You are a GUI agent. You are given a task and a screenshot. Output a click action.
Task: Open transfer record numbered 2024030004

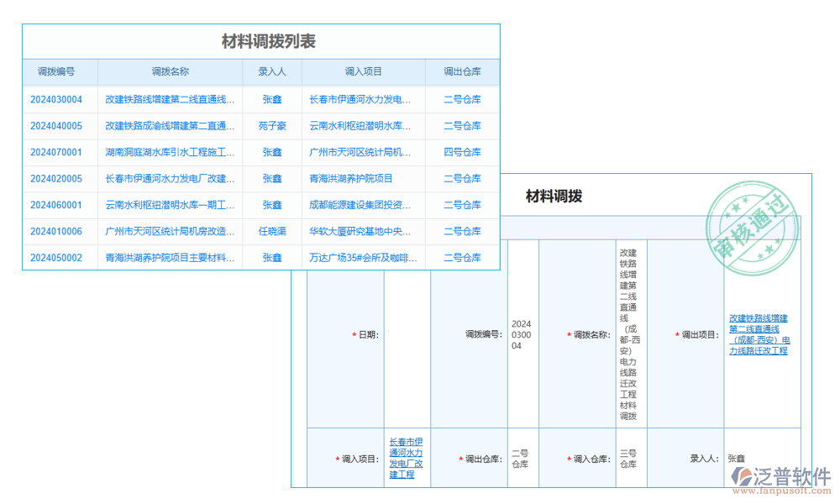coord(55,99)
